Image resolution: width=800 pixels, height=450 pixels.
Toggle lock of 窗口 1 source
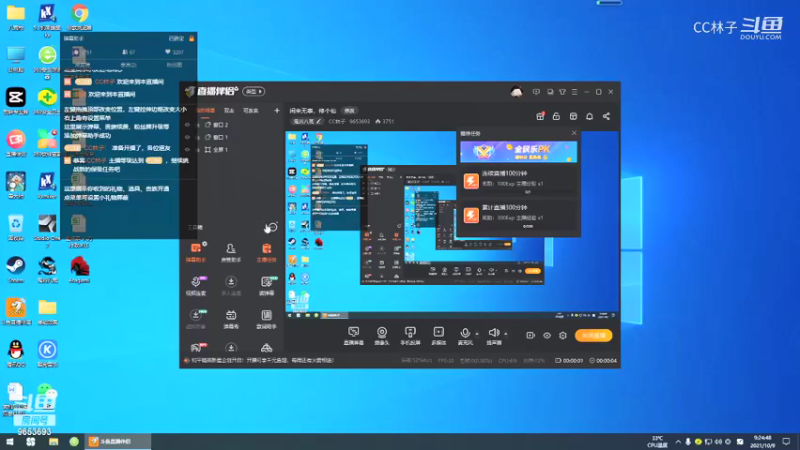pos(198,137)
